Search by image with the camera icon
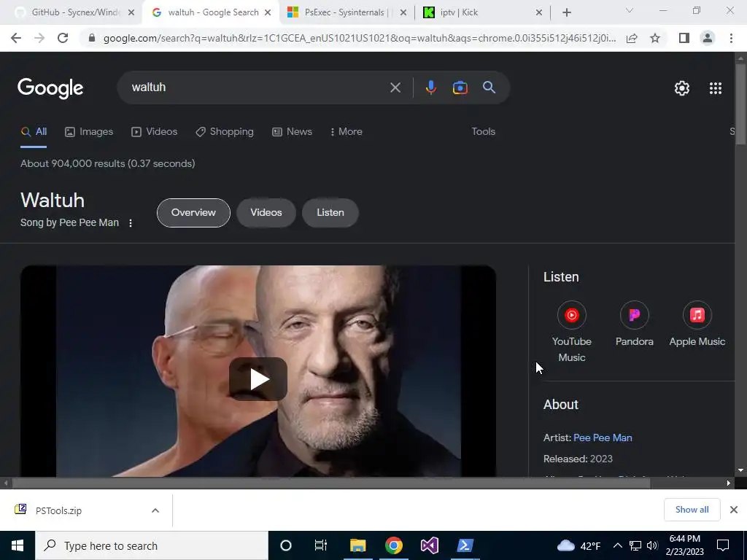747x560 pixels. tap(460, 87)
